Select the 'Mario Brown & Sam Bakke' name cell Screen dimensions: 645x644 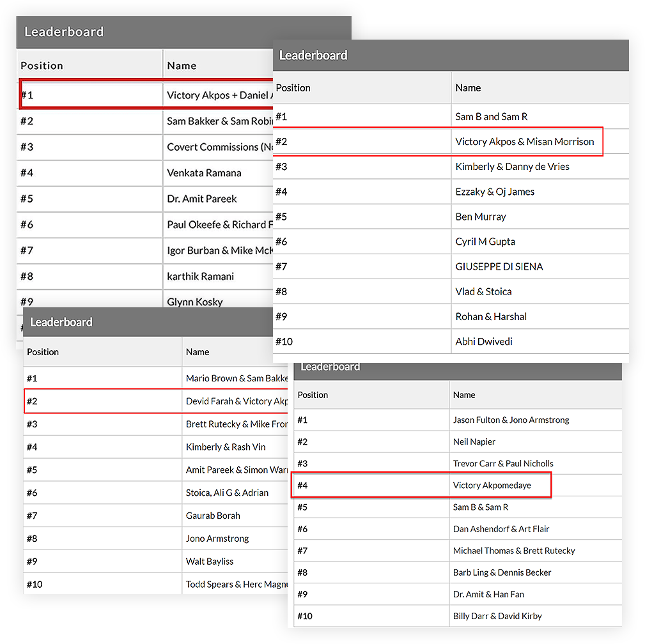point(235,378)
